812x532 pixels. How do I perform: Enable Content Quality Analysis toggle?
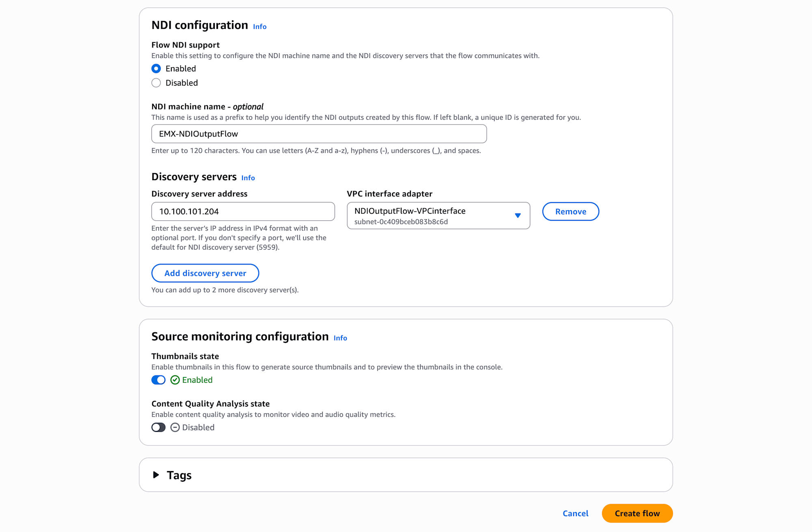point(158,427)
